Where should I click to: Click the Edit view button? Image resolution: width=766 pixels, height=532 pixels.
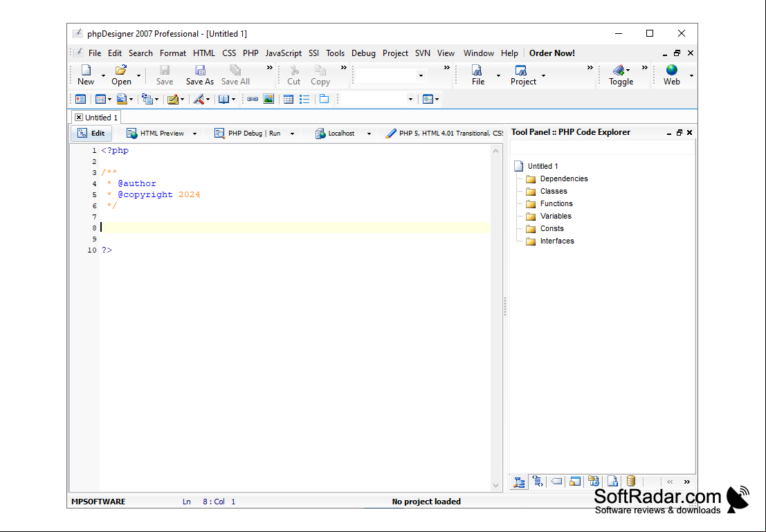(91, 134)
